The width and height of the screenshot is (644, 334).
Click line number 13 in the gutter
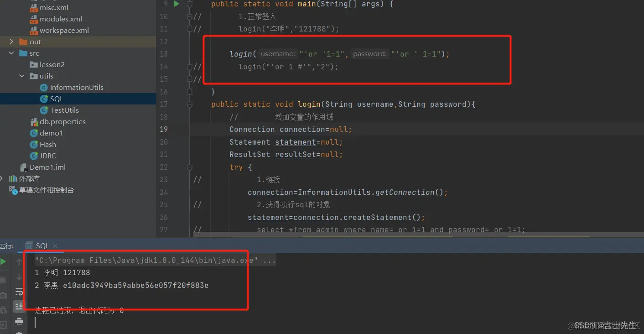(x=163, y=54)
